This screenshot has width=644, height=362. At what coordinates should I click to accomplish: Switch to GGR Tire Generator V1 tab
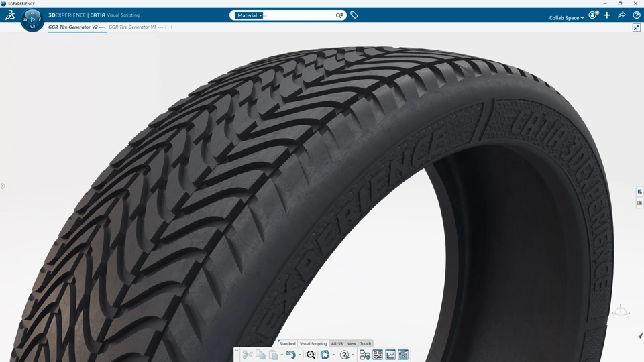(137, 27)
